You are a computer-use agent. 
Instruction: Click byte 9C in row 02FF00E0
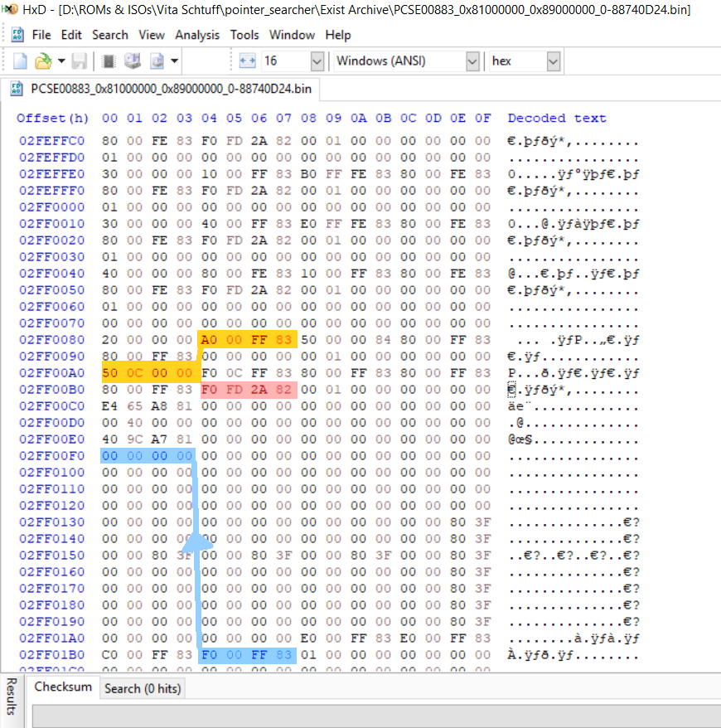(x=134, y=439)
